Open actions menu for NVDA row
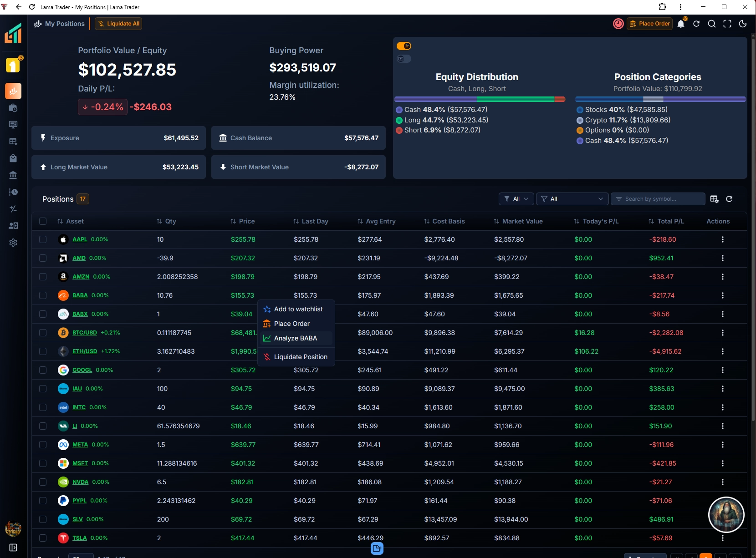This screenshot has height=558, width=756. (723, 482)
